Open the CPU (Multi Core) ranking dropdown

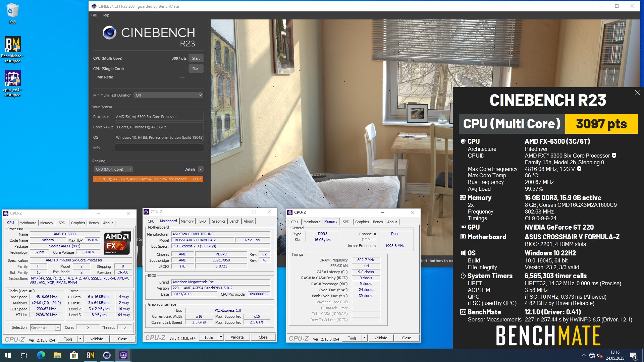(x=113, y=169)
